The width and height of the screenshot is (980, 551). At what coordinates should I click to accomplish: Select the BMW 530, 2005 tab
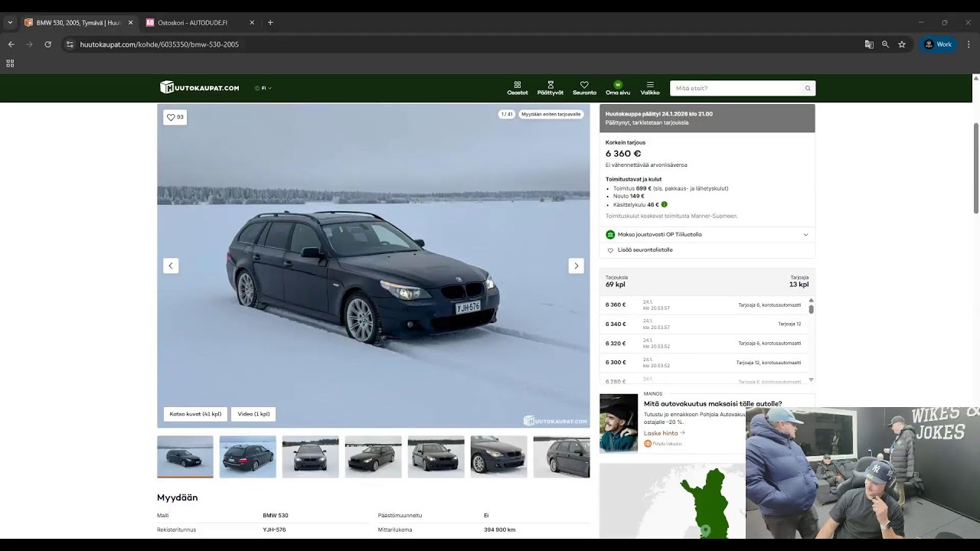pyautogui.click(x=79, y=23)
